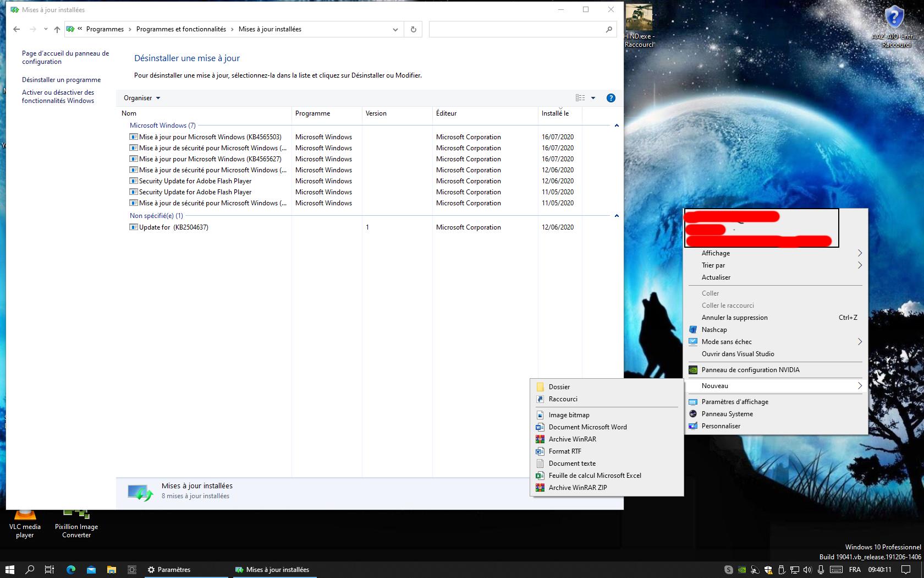Open Mail app from taskbar

coord(91,570)
